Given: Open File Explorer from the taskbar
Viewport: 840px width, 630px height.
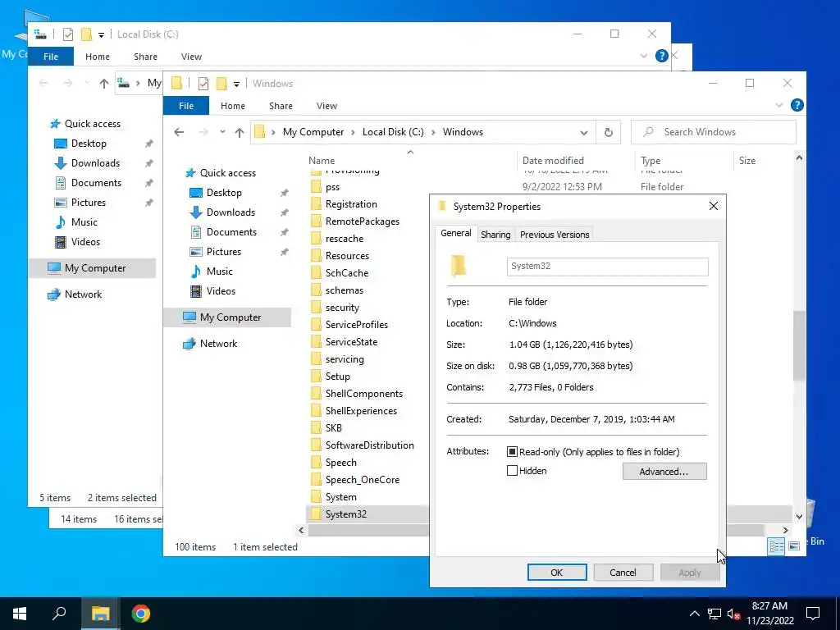Looking at the screenshot, I should click(x=100, y=614).
